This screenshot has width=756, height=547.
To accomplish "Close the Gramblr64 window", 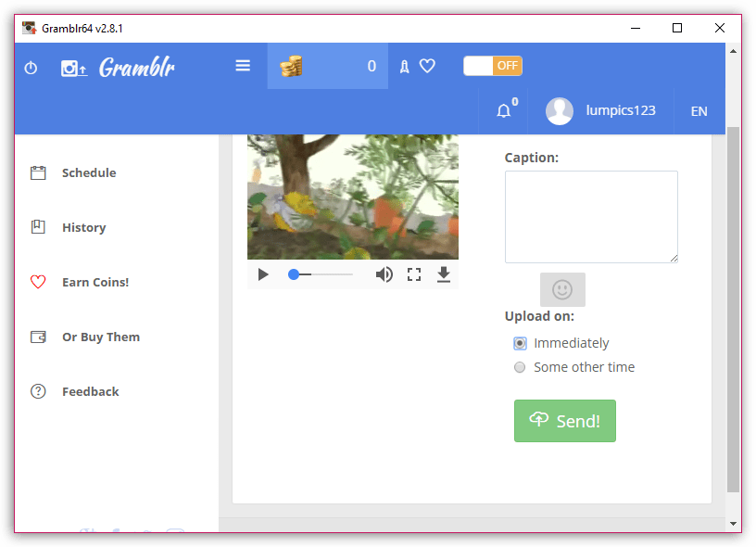I will click(719, 28).
